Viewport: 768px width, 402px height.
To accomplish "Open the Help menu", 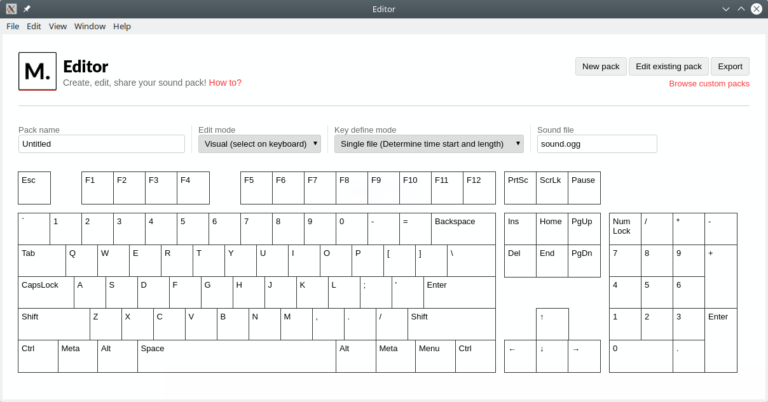I will click(122, 26).
